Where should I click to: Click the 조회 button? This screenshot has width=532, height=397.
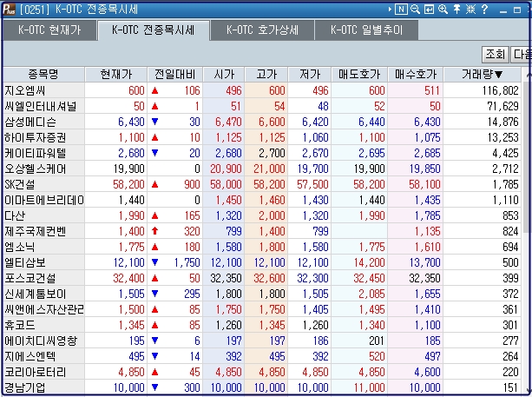[496, 55]
